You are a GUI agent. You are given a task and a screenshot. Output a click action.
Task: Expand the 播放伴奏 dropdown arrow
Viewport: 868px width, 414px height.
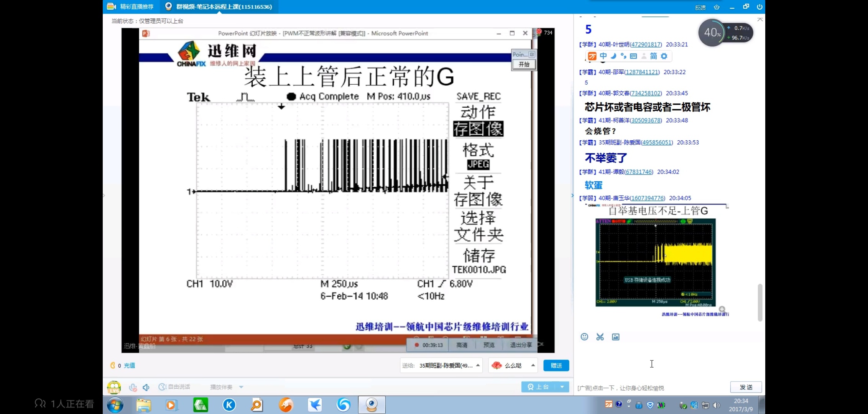pyautogui.click(x=241, y=387)
